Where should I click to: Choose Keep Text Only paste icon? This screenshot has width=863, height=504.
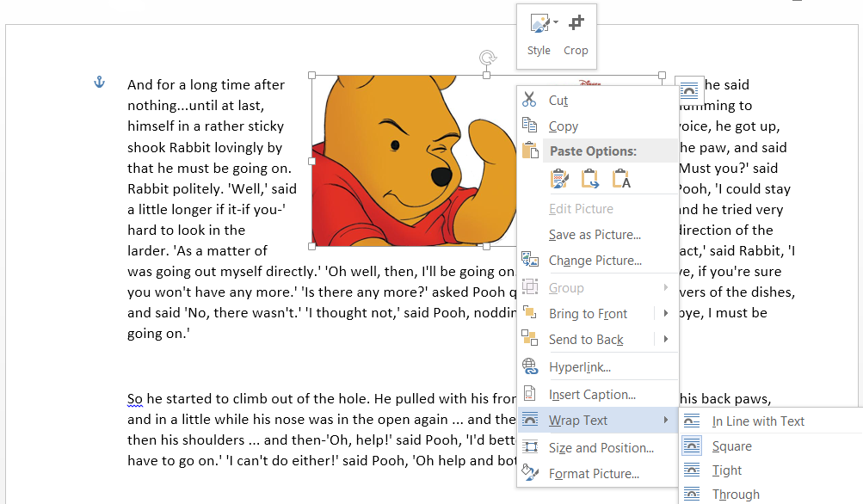(x=621, y=179)
